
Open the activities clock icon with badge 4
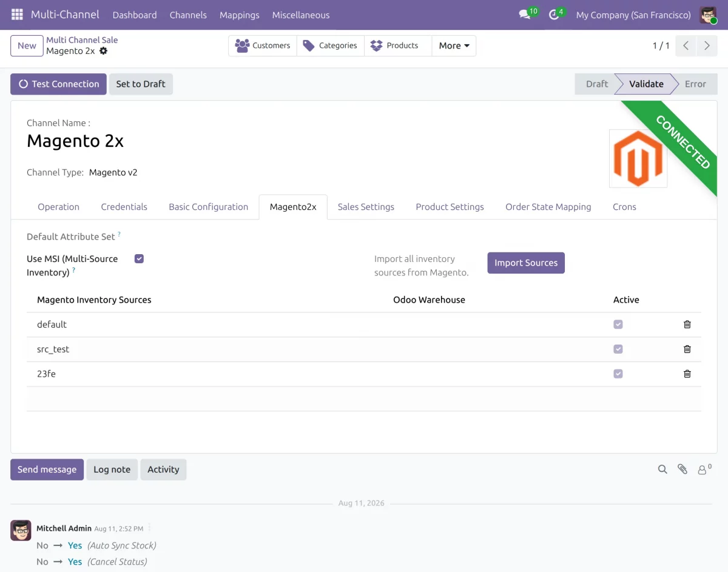[x=553, y=15]
